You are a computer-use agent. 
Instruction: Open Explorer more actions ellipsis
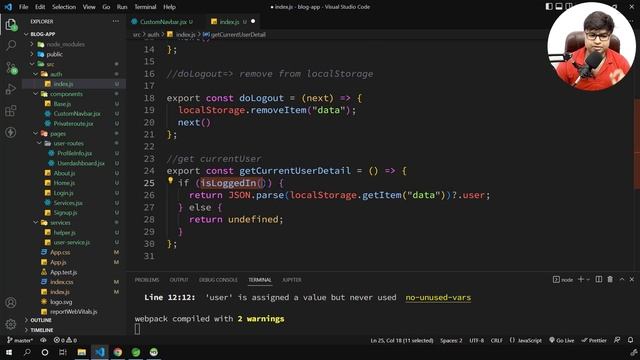(x=116, y=21)
